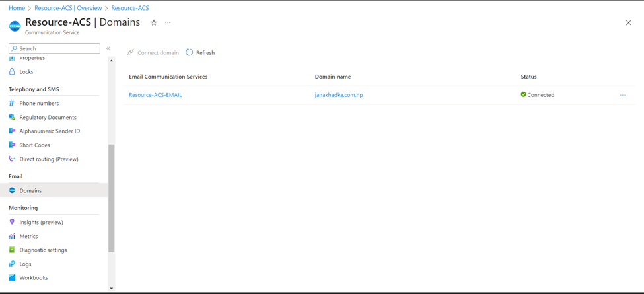The width and height of the screenshot is (644, 294).
Task: Click the Properties icon in sidebar
Action: [x=12, y=58]
